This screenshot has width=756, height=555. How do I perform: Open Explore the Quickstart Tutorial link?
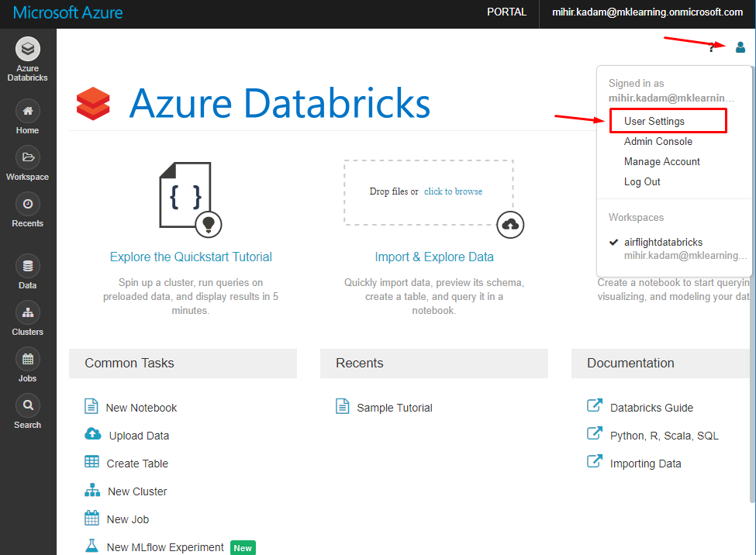[x=191, y=257]
